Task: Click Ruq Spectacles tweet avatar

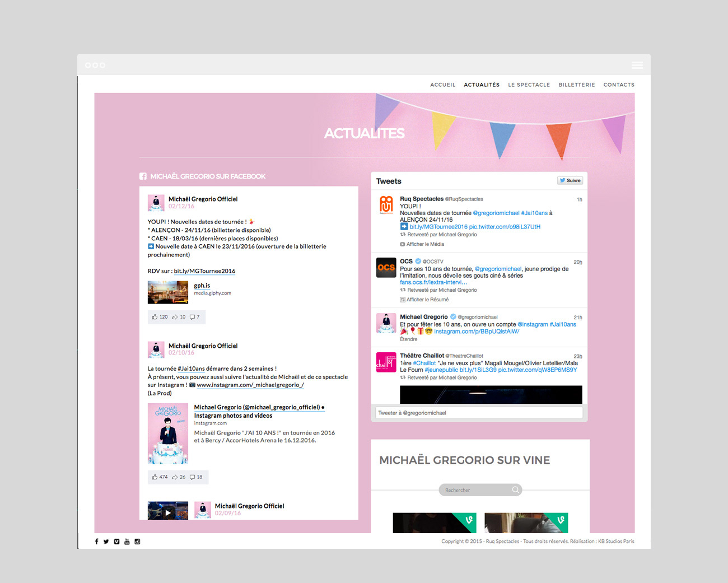Action: point(386,205)
